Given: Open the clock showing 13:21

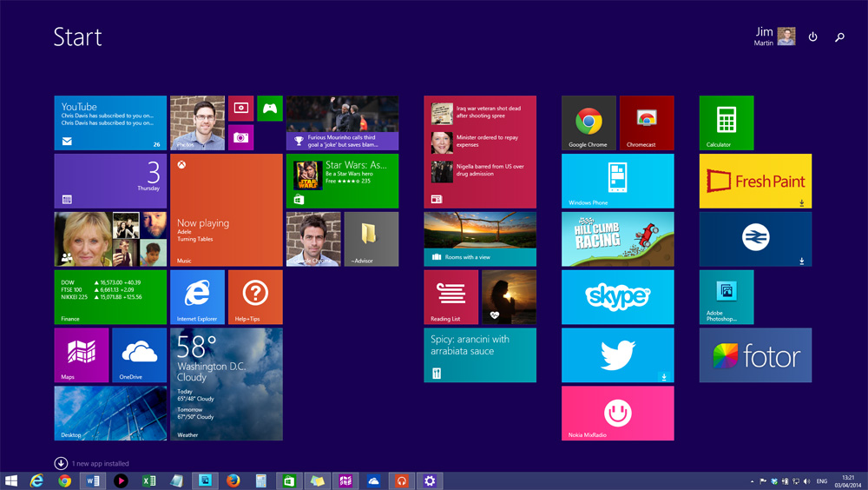Looking at the screenshot, I should (847, 480).
